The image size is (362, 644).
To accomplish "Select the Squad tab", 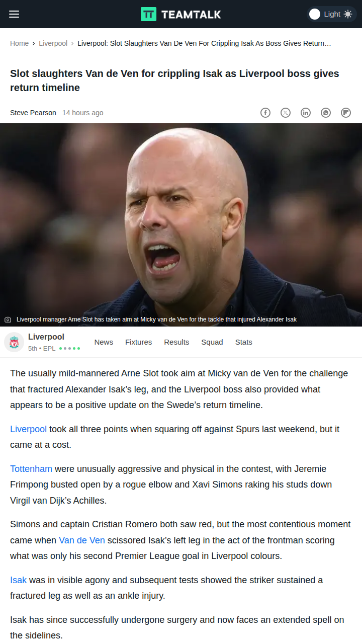I will pos(212,342).
